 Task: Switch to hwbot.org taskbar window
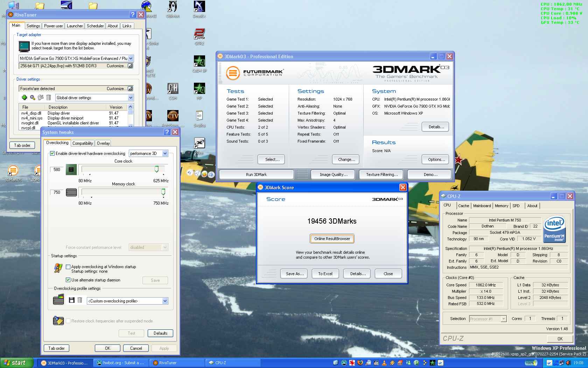pyautogui.click(x=121, y=363)
